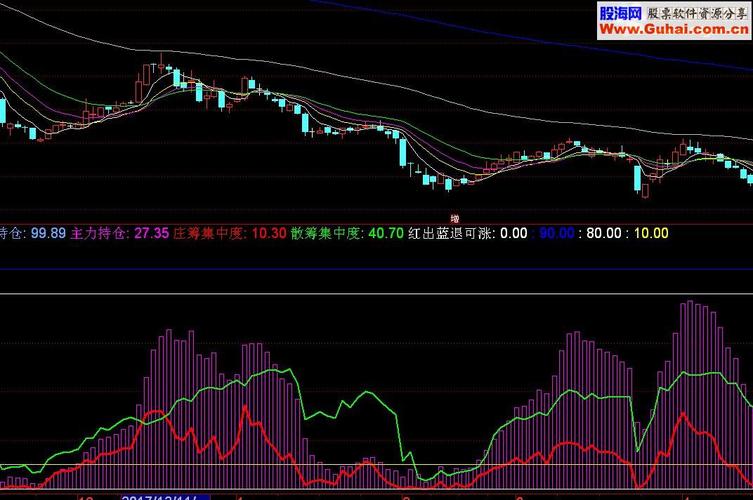753x500 pixels.
Task: Click the white 80.00 indicator value
Action: [x=604, y=233]
